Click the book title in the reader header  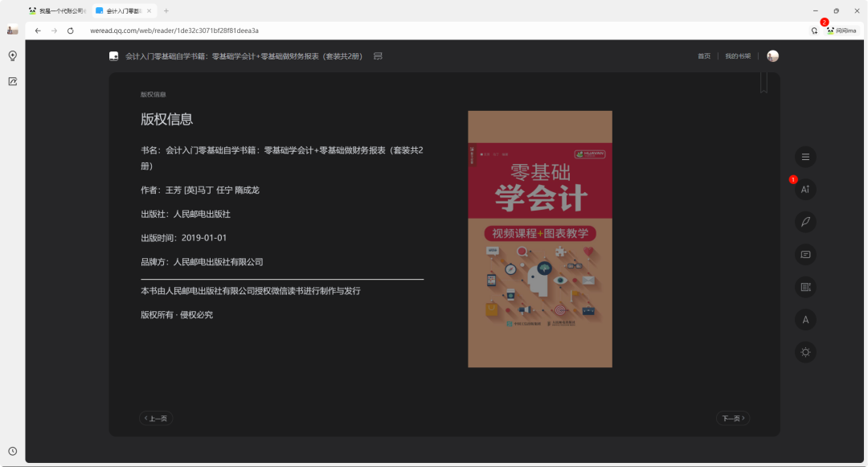pos(244,56)
